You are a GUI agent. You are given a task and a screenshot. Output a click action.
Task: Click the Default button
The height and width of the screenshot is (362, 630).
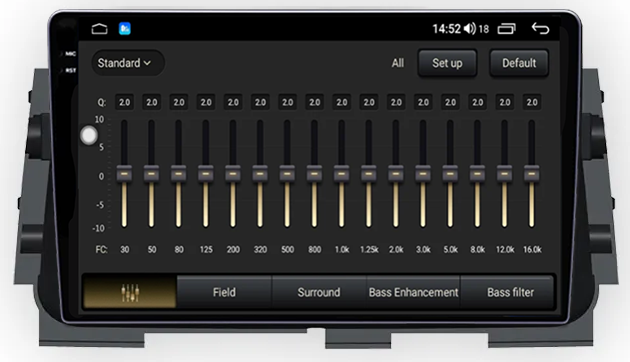coord(519,63)
